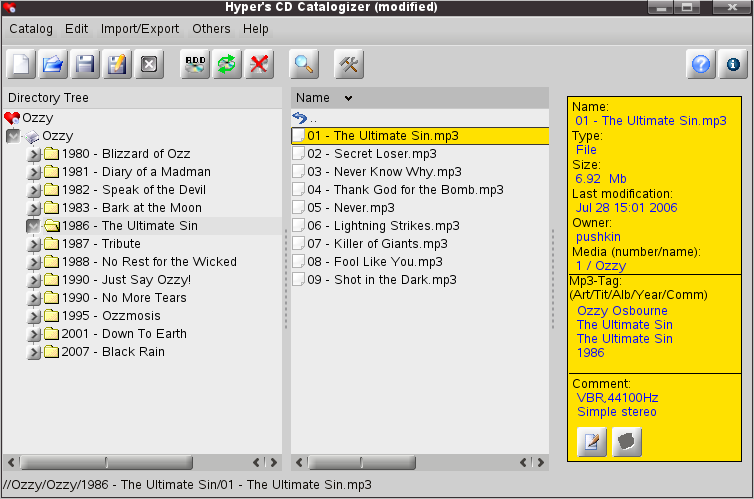Click the Save As floppy-with-pencil icon
Screen dimensions: 754x499
pyautogui.click(x=117, y=64)
